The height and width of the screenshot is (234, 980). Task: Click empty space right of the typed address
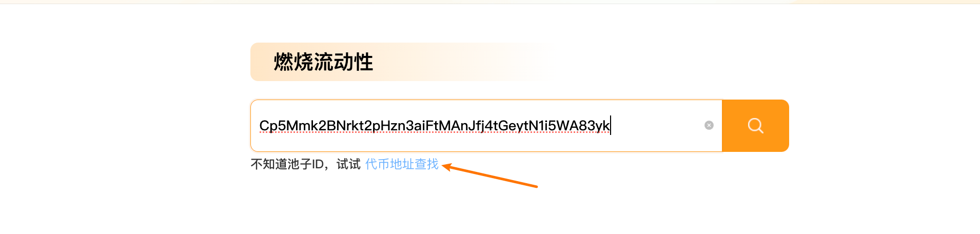(657, 126)
